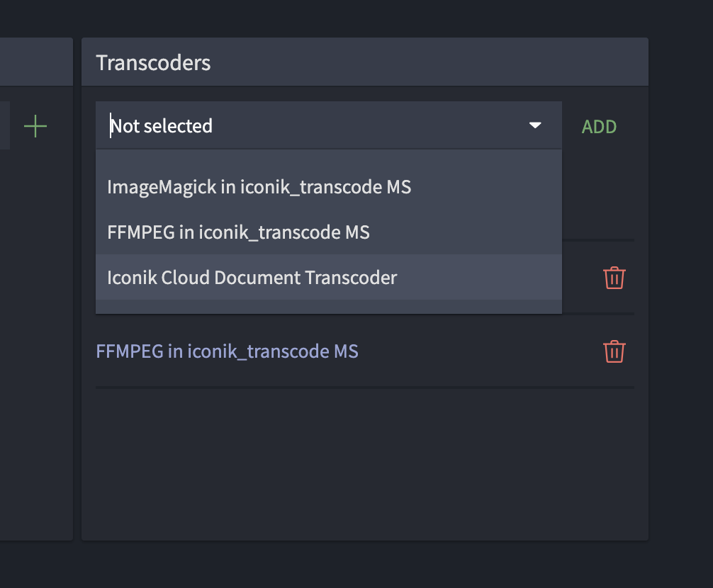The width and height of the screenshot is (713, 588).
Task: Click the ADD button
Action: (599, 126)
